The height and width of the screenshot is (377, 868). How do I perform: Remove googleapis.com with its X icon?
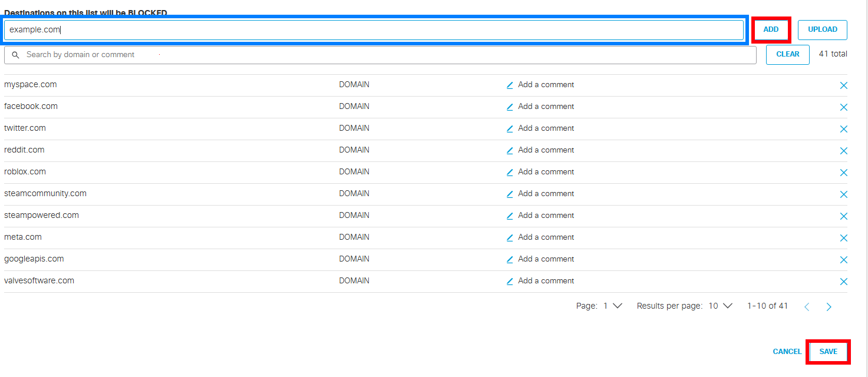pyautogui.click(x=843, y=260)
